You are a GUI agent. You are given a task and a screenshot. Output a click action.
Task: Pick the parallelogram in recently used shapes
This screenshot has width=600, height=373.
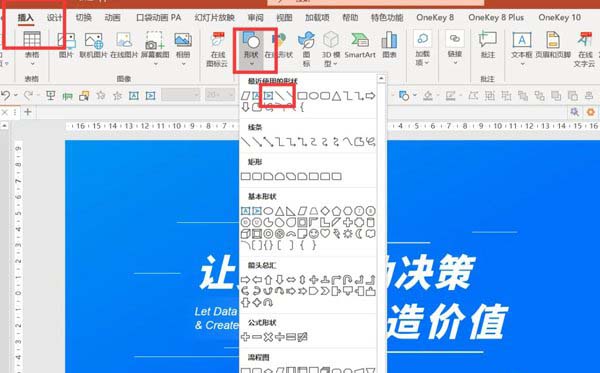coord(246,96)
